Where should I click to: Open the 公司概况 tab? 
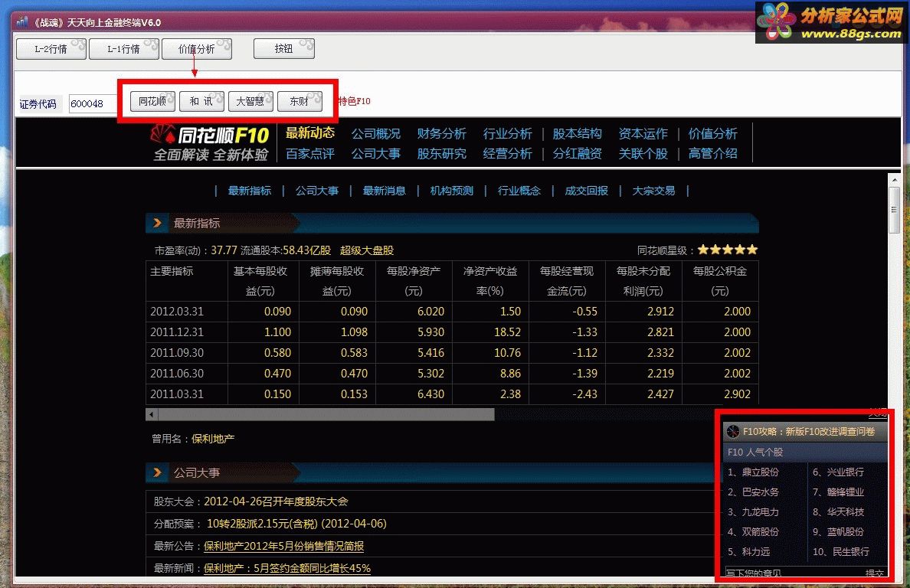[x=375, y=133]
